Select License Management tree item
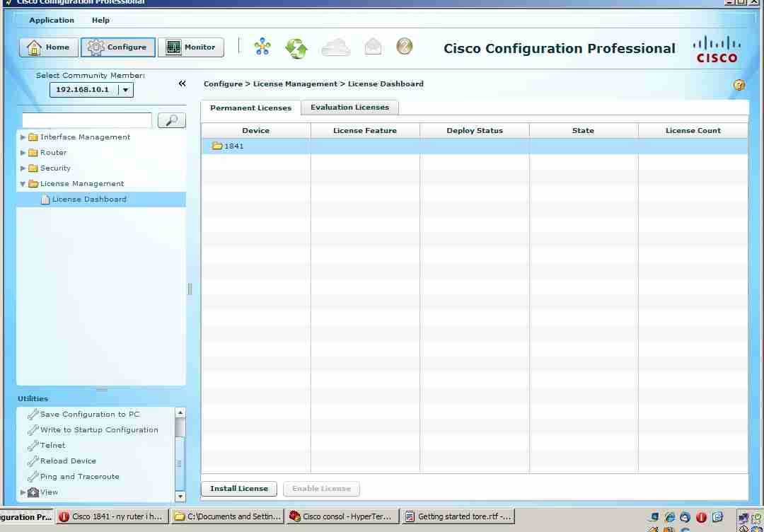The height and width of the screenshot is (532, 764). [82, 184]
